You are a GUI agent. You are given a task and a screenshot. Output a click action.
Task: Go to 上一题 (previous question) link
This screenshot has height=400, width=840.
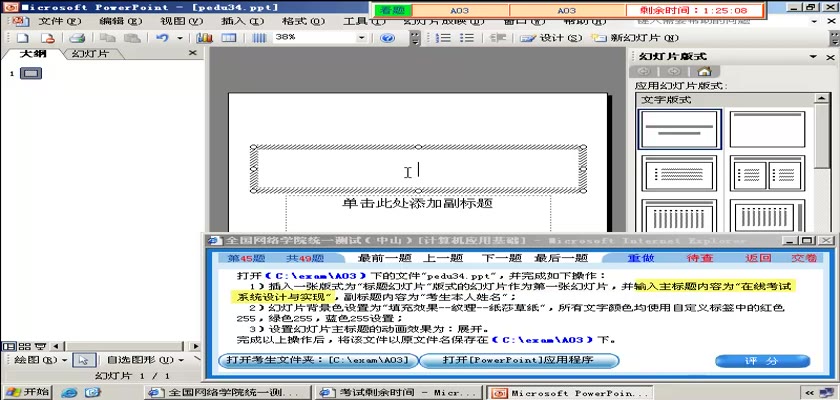[443, 258]
